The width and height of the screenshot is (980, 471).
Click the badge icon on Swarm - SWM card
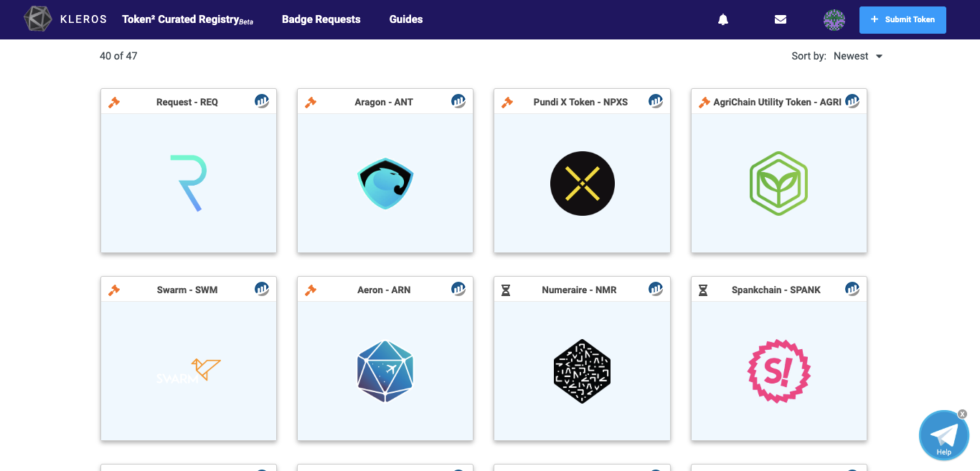coord(262,289)
